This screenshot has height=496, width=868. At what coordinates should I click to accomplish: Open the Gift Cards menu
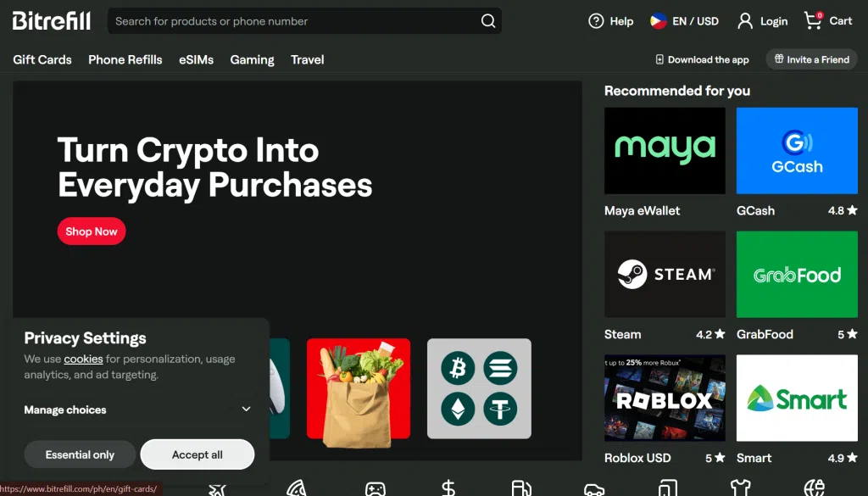click(x=42, y=60)
